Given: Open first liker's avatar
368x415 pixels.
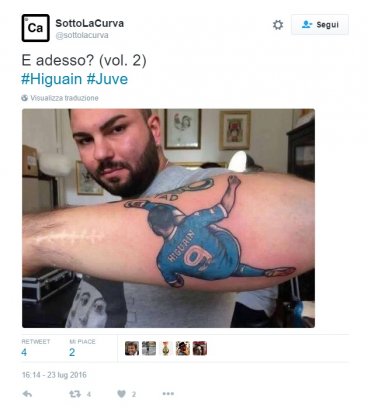Looking at the screenshot, I should [x=132, y=348].
